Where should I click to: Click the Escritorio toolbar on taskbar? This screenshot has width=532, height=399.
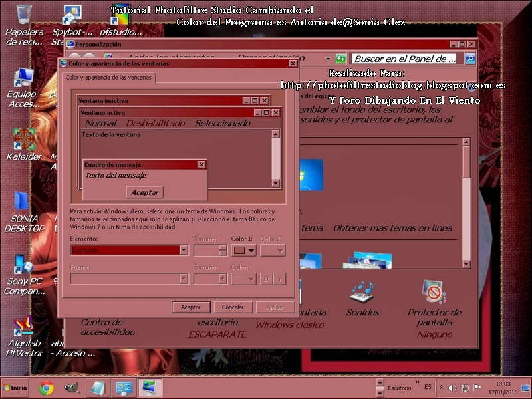[399, 388]
